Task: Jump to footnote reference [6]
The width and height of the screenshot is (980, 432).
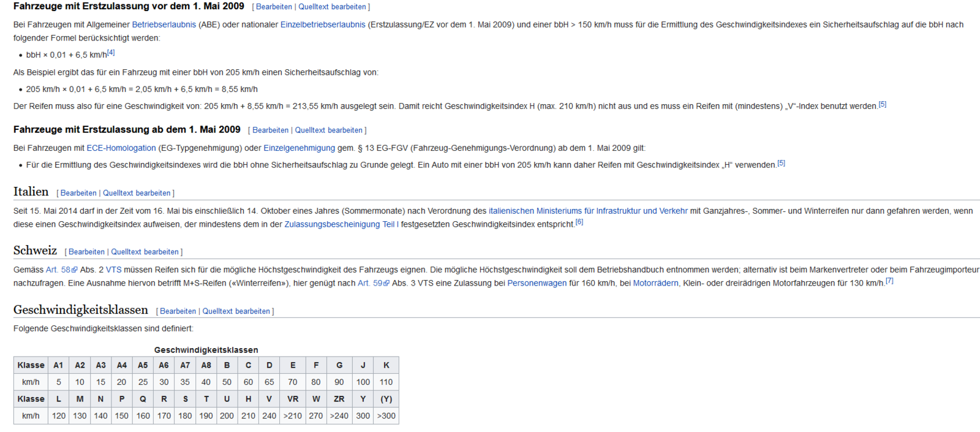Action: (579, 222)
